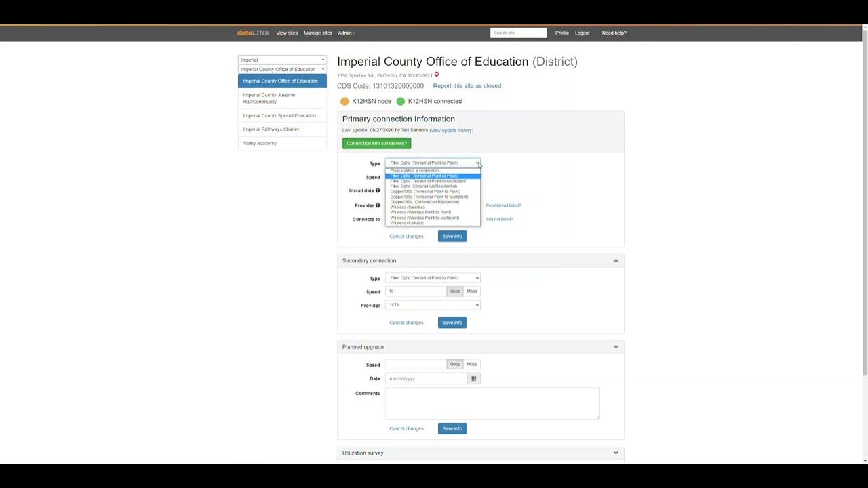Screen dimensions: 868x488
Task: Click the Provider not listed? link
Action: coord(503,205)
